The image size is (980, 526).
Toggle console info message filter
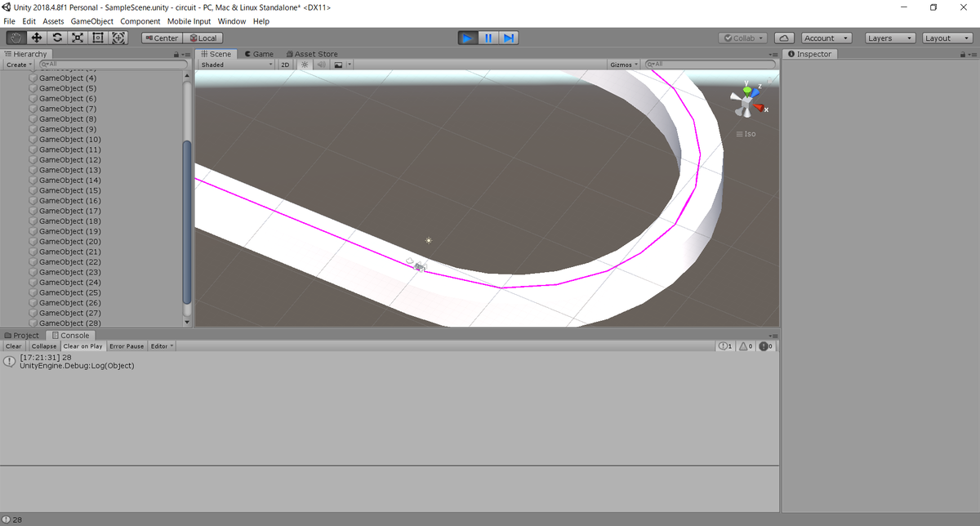(x=726, y=346)
